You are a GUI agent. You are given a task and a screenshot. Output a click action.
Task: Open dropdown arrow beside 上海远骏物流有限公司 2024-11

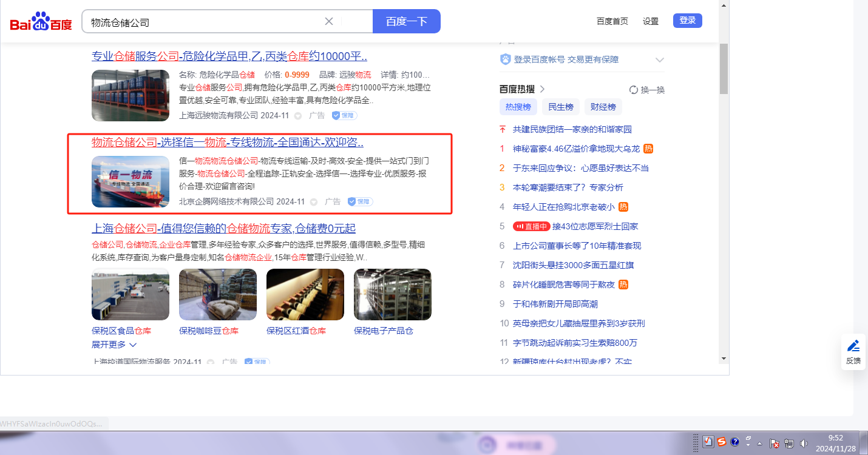pyautogui.click(x=298, y=116)
